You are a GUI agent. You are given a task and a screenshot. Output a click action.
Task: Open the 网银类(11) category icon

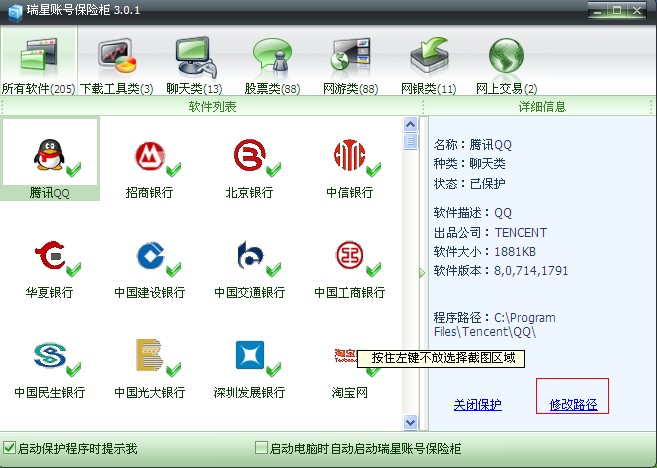429,55
